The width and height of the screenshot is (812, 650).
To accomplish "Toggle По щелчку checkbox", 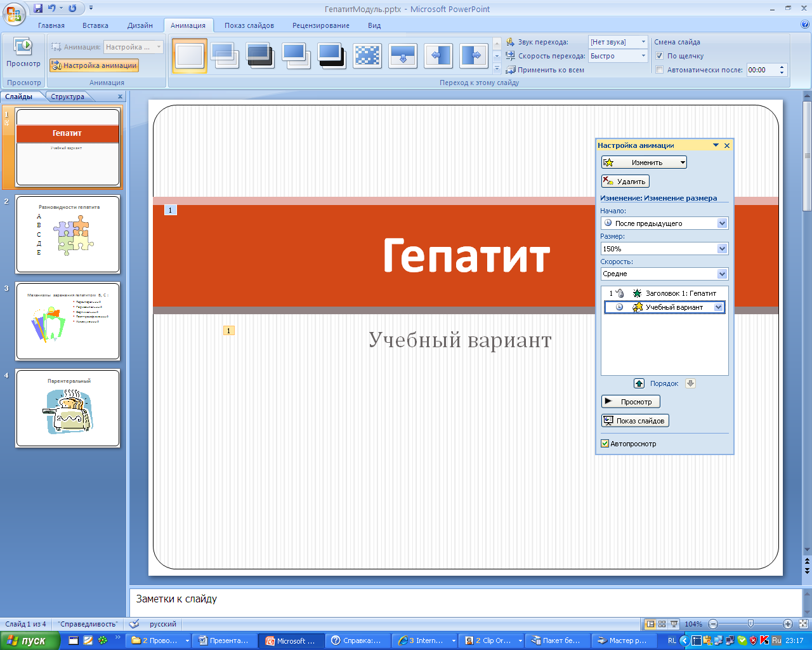I will [x=660, y=56].
